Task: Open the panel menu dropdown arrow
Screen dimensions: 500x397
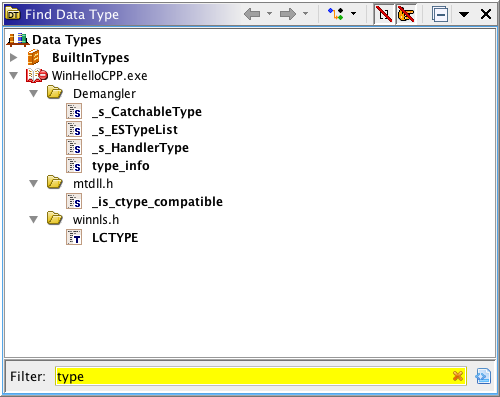Action: tap(464, 14)
